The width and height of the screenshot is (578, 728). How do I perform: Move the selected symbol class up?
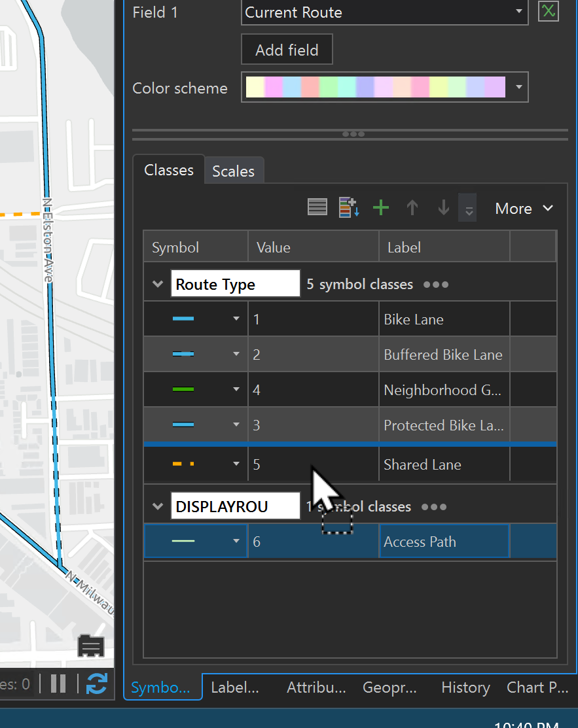point(412,207)
